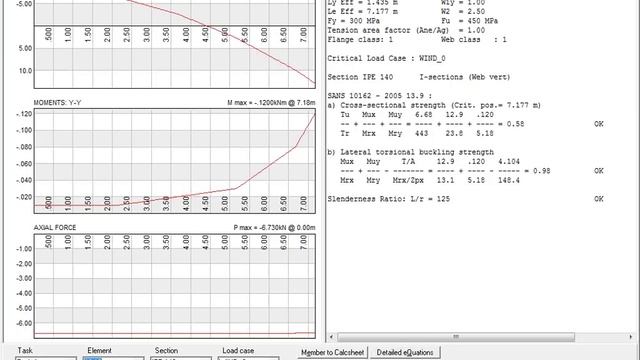Click the OK status beside Slenderness Ratio

598,199
